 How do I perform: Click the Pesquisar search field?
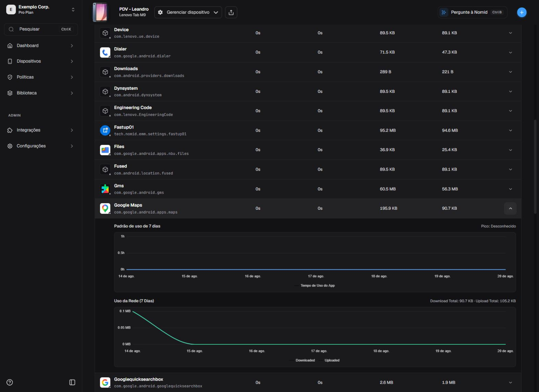[x=41, y=29]
